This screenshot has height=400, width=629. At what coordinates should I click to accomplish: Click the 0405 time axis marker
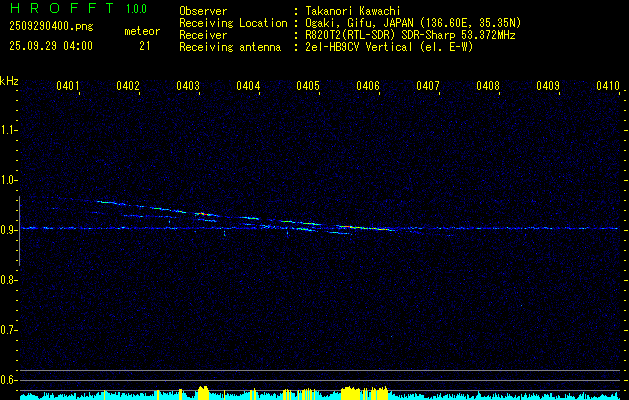click(308, 86)
